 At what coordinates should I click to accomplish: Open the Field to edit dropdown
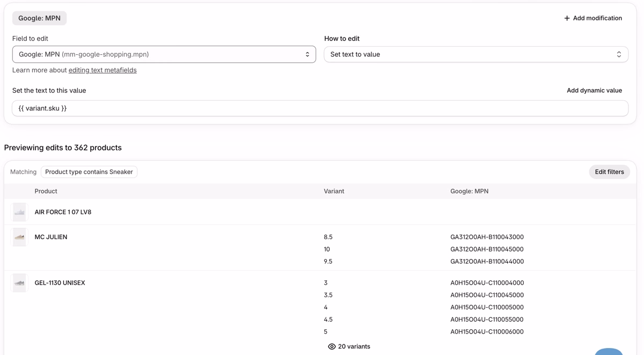click(x=164, y=54)
